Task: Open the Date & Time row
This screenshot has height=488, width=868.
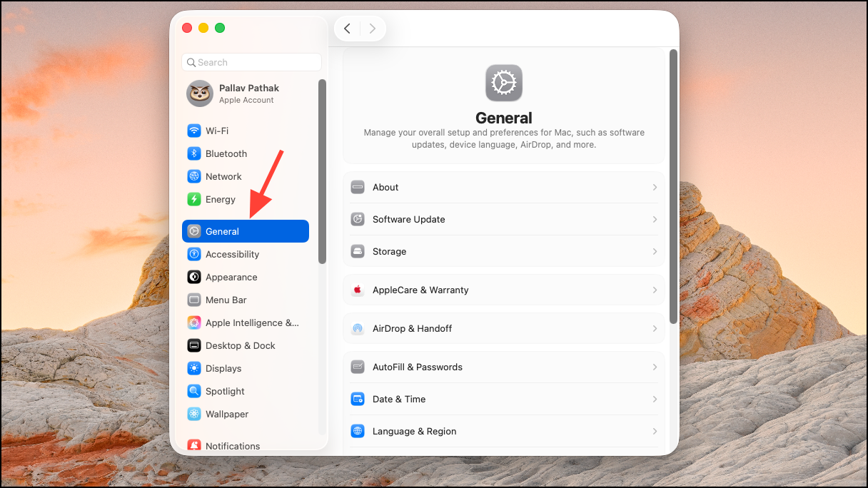Action: point(504,399)
